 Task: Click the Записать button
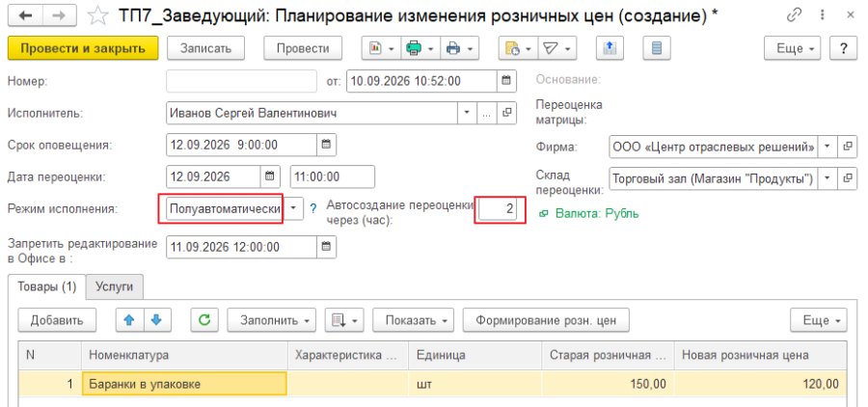tap(205, 49)
